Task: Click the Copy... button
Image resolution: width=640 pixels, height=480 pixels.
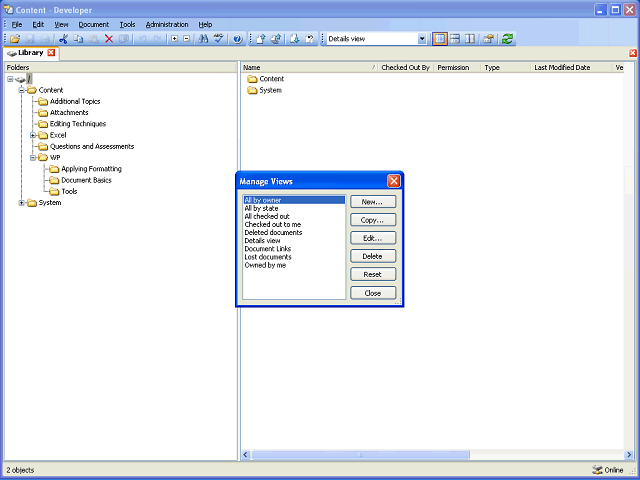Action: coord(373,220)
